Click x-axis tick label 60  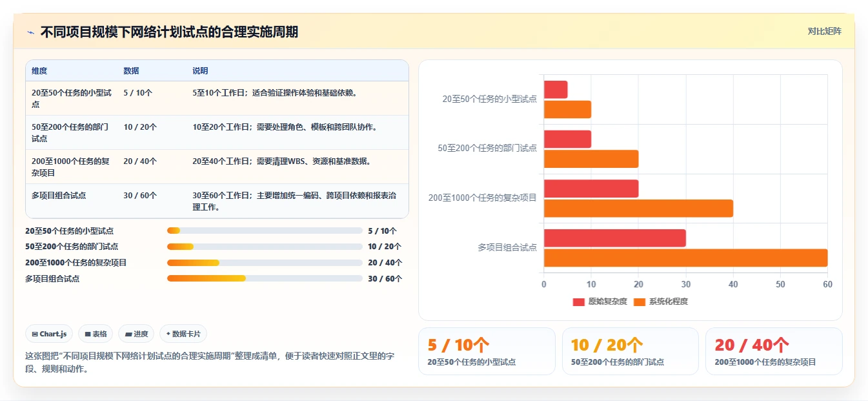coord(828,284)
